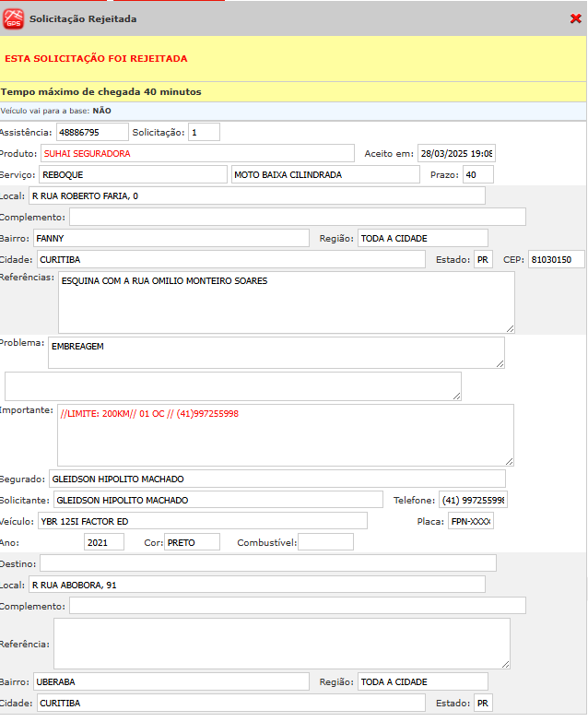Close the Solicitação Rejeitada dialog
The image size is (588, 722).
pos(575,18)
